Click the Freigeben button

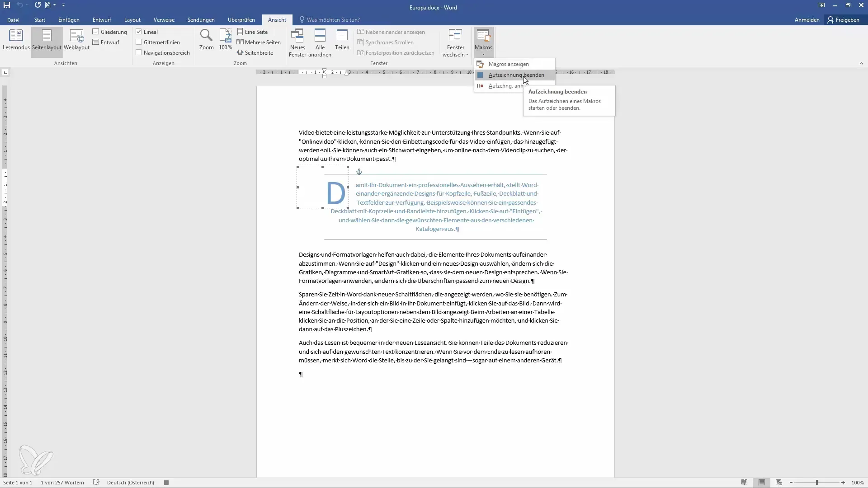(844, 20)
